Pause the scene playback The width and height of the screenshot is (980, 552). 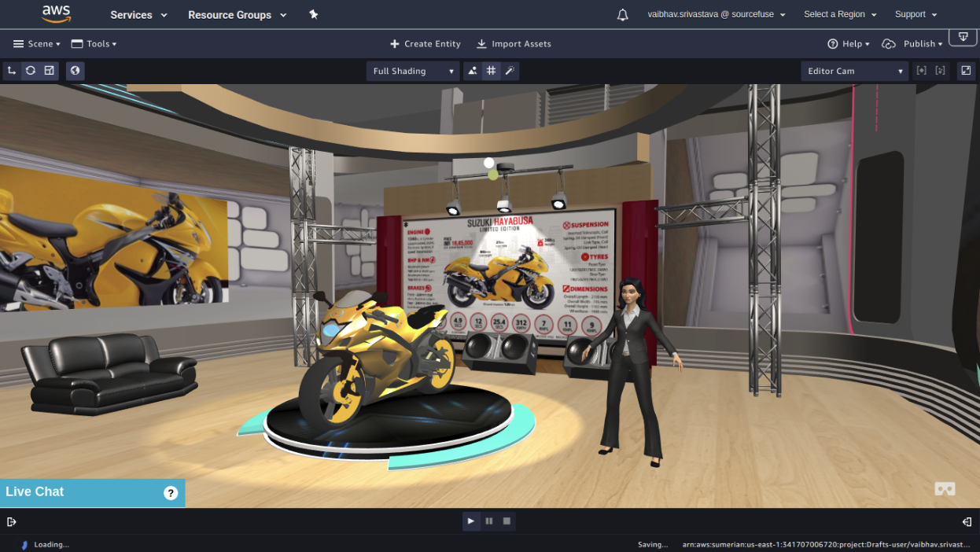489,521
